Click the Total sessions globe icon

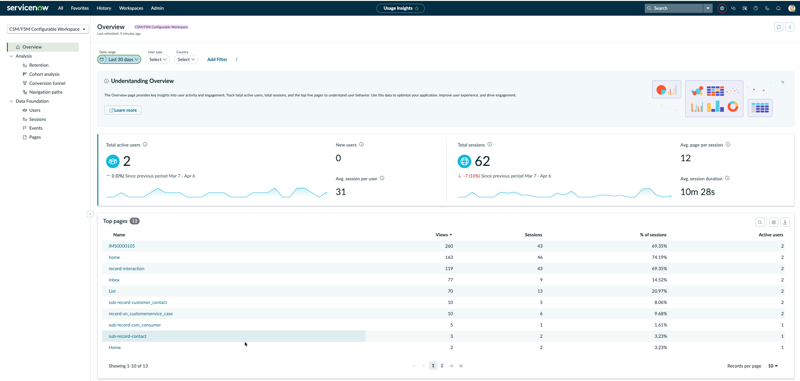tap(464, 162)
